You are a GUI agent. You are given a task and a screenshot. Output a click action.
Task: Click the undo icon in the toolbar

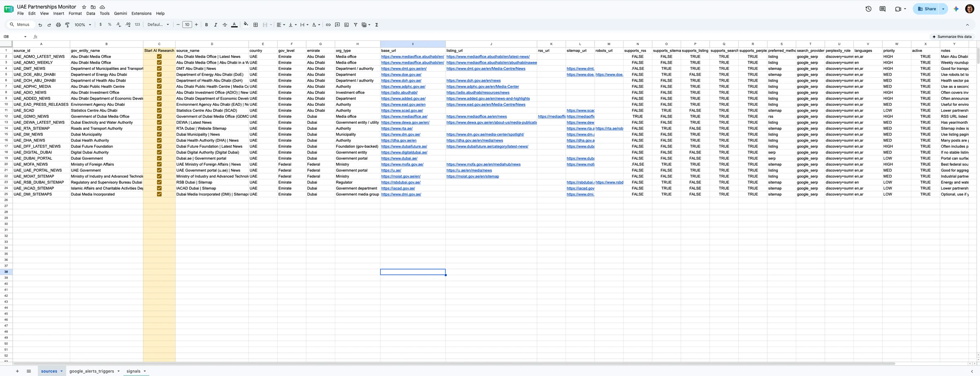[40, 25]
